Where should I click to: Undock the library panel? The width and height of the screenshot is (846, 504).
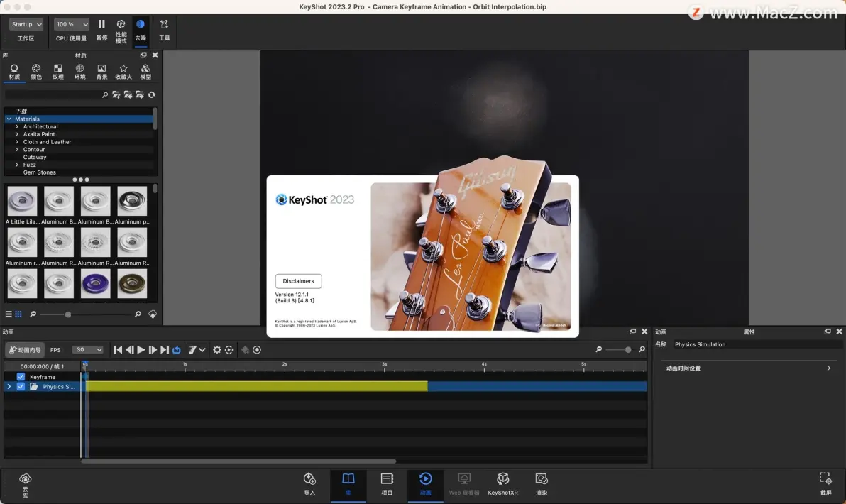pyautogui.click(x=143, y=55)
